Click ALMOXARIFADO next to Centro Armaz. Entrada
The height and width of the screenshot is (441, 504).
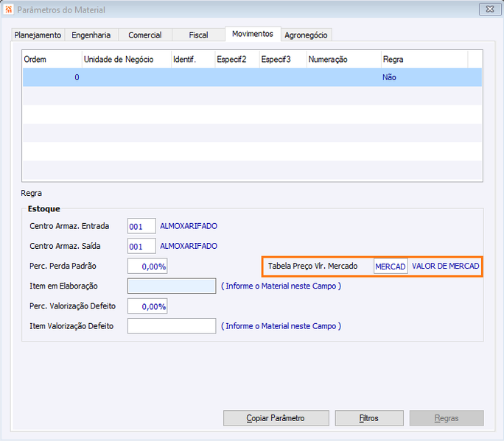pos(189,226)
